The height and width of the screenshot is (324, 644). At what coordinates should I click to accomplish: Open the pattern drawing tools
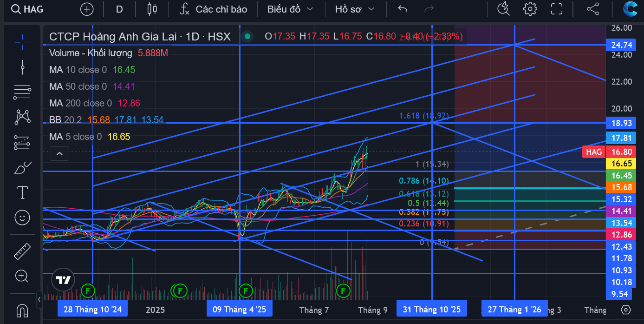(x=22, y=117)
